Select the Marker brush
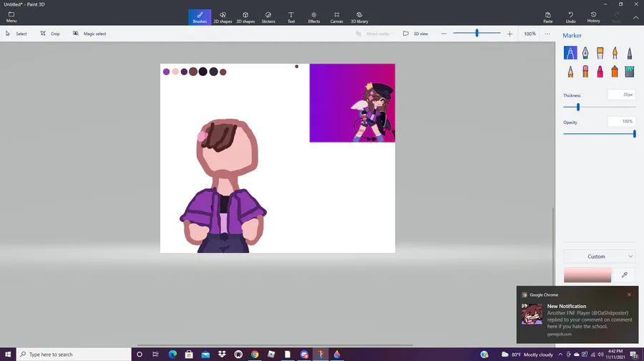 coord(570,53)
